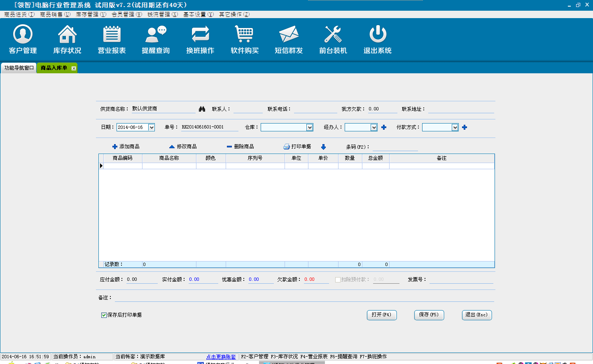Click the 点击更换账套 link
This screenshot has height=364, width=593.
pos(221,357)
